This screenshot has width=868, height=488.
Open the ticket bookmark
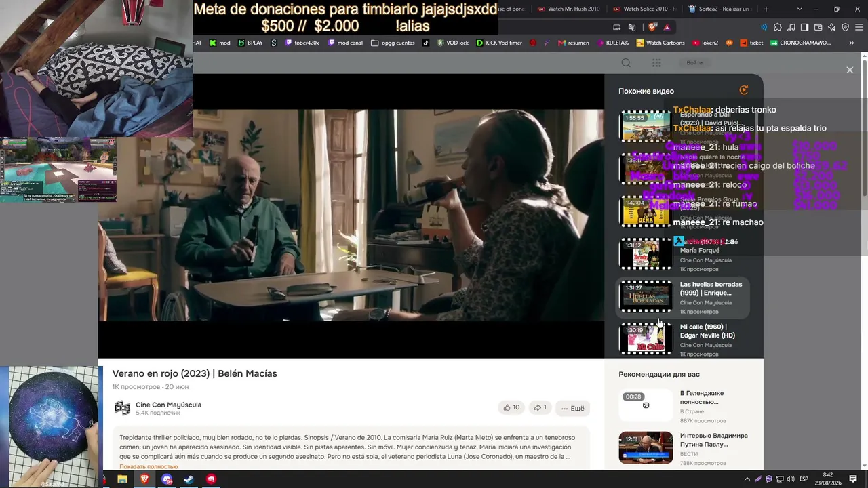pos(751,43)
